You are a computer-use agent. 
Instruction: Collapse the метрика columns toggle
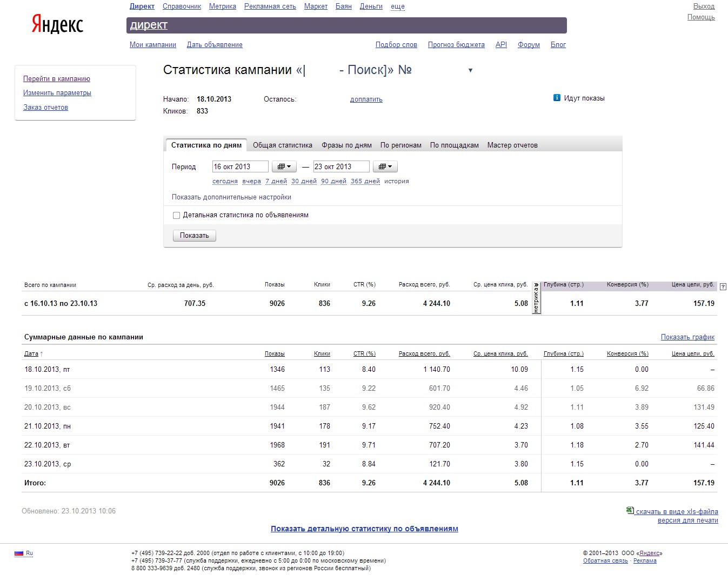click(x=536, y=298)
